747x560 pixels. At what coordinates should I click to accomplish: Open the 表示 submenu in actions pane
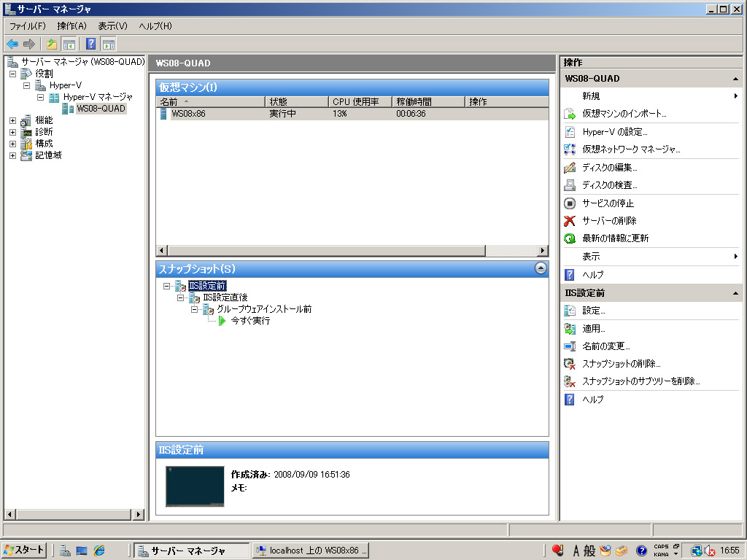[x=651, y=257]
